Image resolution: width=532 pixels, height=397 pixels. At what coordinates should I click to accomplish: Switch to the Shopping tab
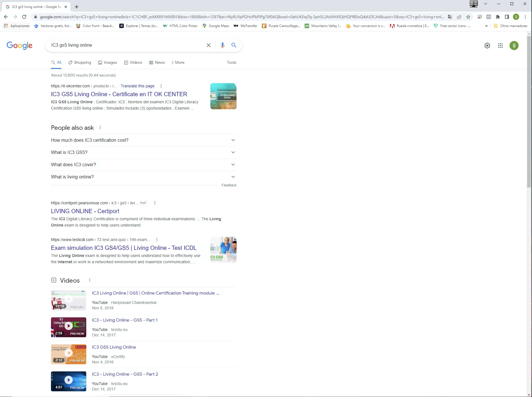point(80,63)
